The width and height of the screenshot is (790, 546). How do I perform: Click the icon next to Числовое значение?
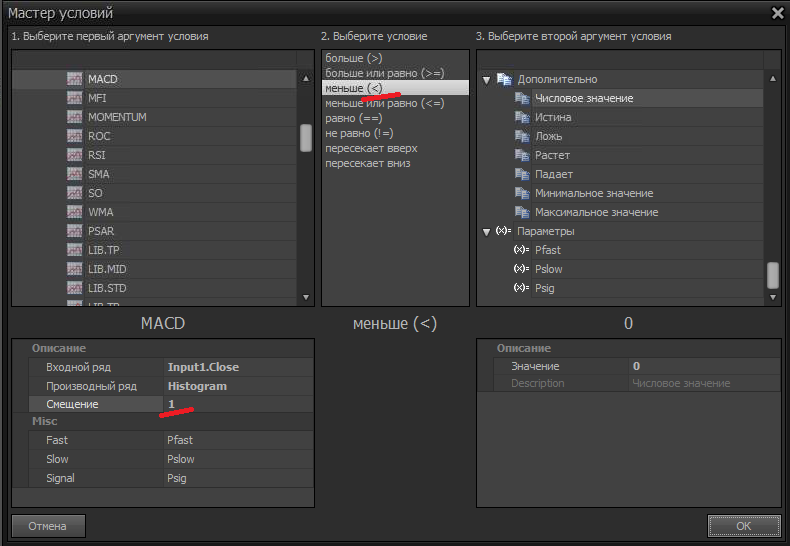521,98
